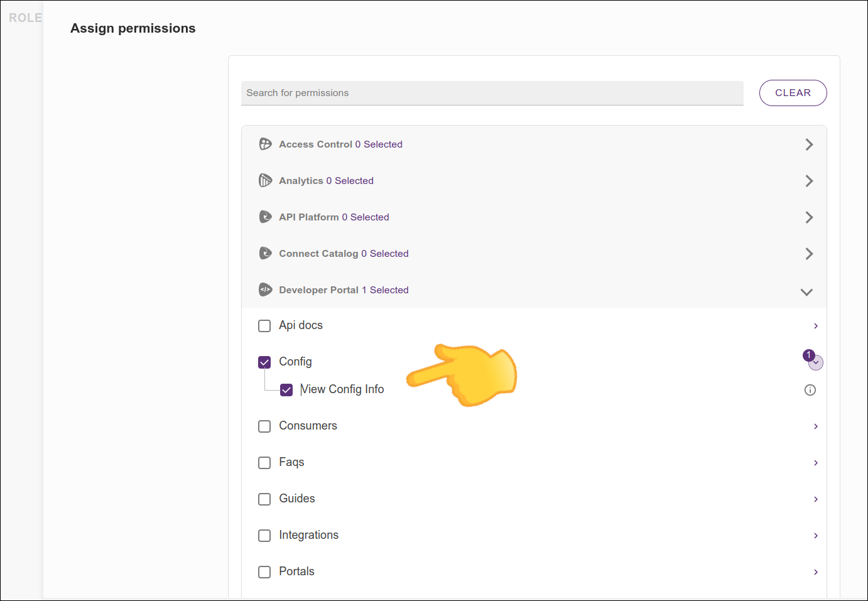Image resolution: width=868 pixels, height=601 pixels.
Task: Click info icon for View Config Info
Action: pos(810,390)
